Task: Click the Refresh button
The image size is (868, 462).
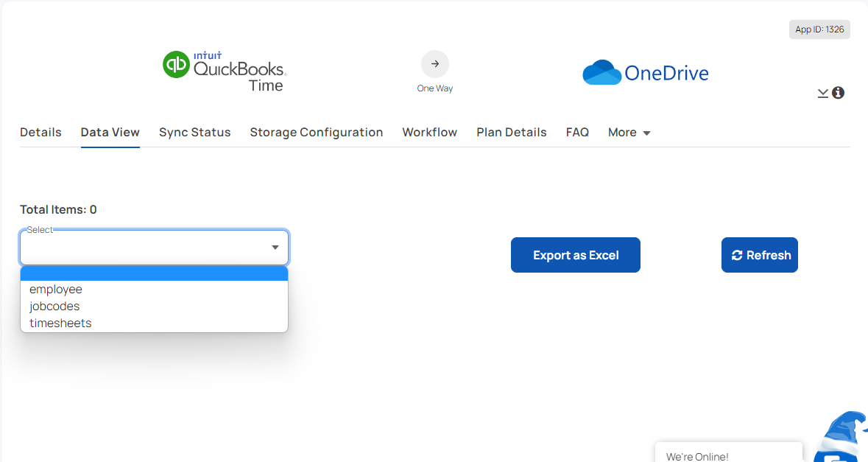Action: [x=760, y=255]
